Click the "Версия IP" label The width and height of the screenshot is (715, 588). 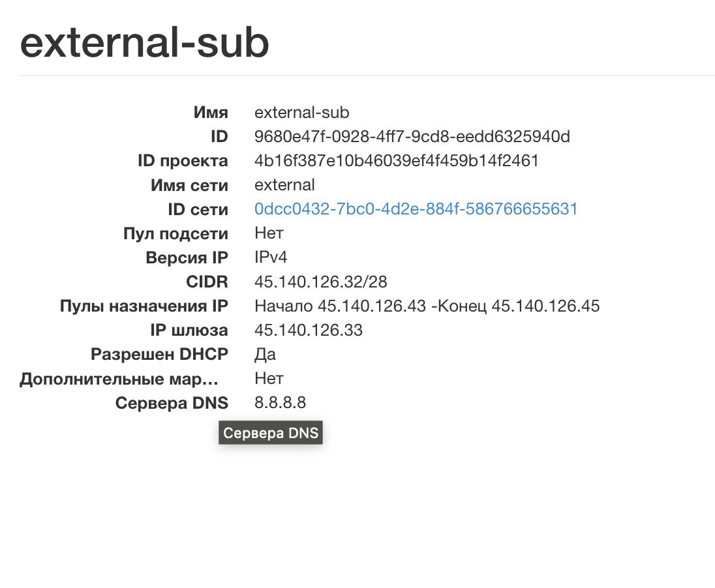pos(187,258)
